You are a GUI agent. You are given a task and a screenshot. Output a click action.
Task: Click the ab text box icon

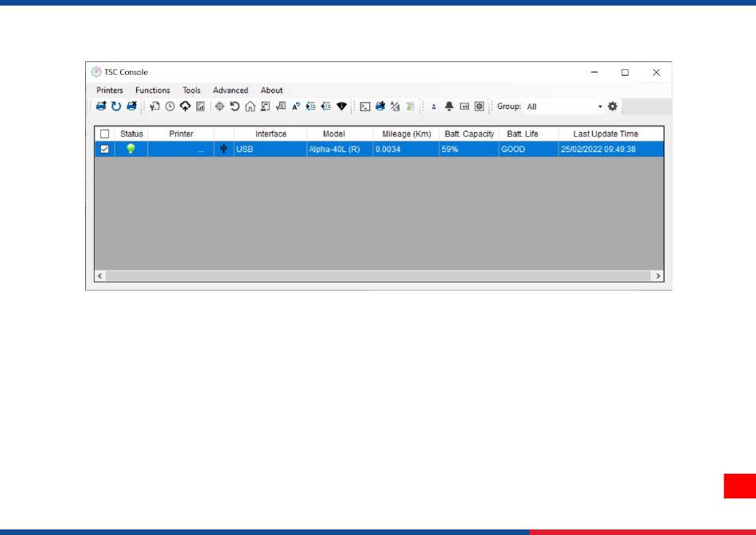click(464, 106)
